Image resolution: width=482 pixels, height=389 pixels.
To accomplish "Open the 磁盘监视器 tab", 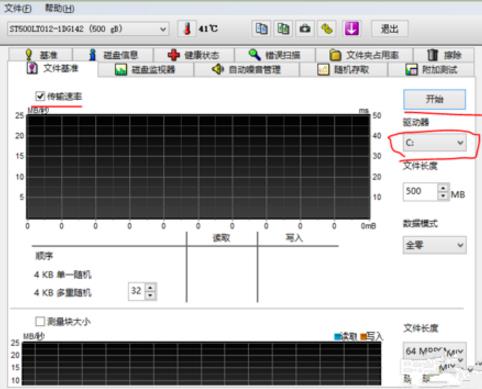I will [x=145, y=70].
